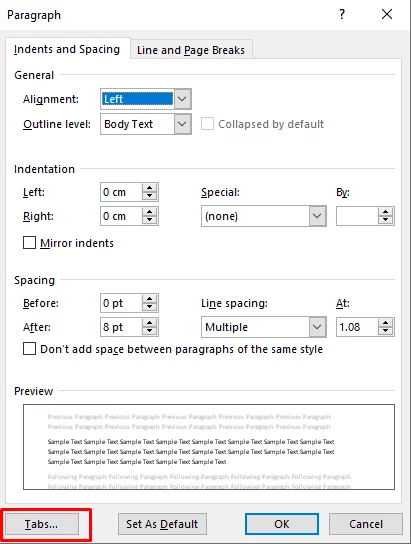This screenshot has width=411, height=544.
Task: Click the Body Text outline level box
Action: point(137,124)
